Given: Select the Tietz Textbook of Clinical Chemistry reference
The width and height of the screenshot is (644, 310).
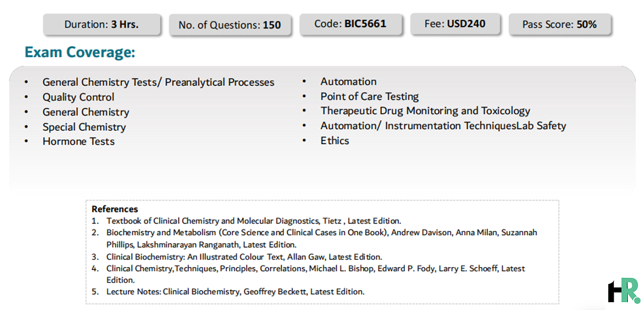Looking at the screenshot, I should tap(254, 220).
